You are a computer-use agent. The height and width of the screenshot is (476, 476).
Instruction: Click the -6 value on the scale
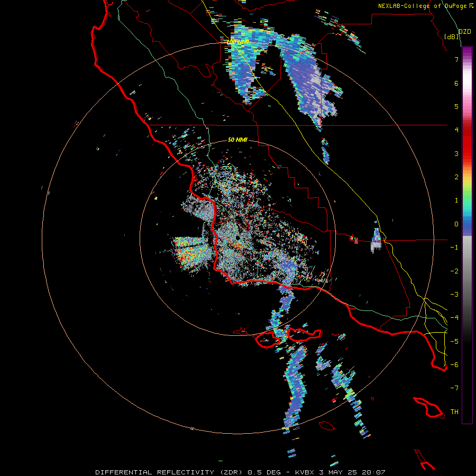coord(454,365)
